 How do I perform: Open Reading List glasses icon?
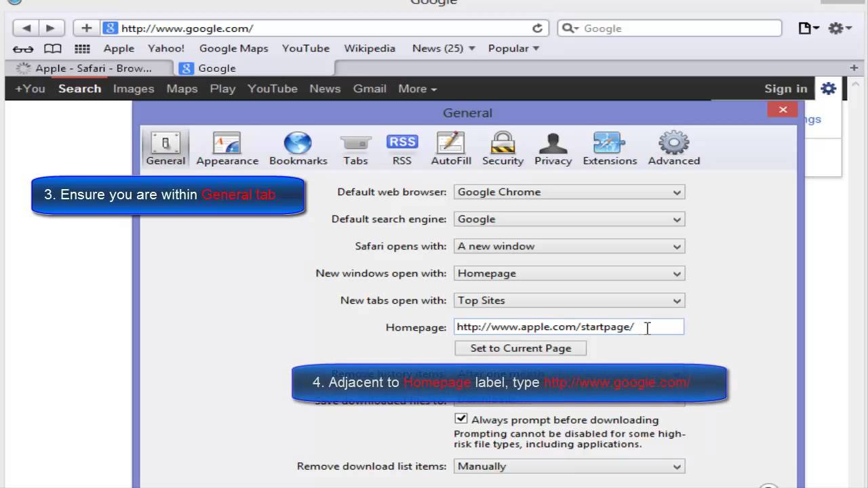(x=23, y=49)
